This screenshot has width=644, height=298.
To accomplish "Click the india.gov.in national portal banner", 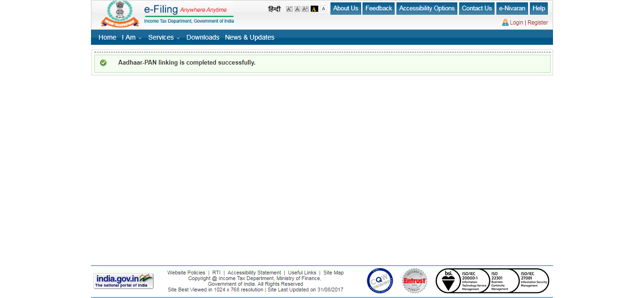I will tap(123, 281).
